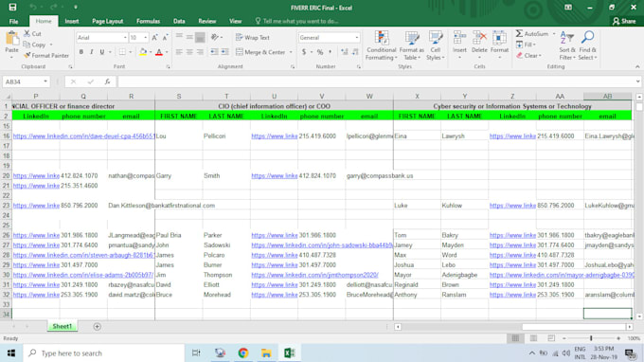Open Cell Styles gallery
The image size is (644, 362).
point(436,45)
